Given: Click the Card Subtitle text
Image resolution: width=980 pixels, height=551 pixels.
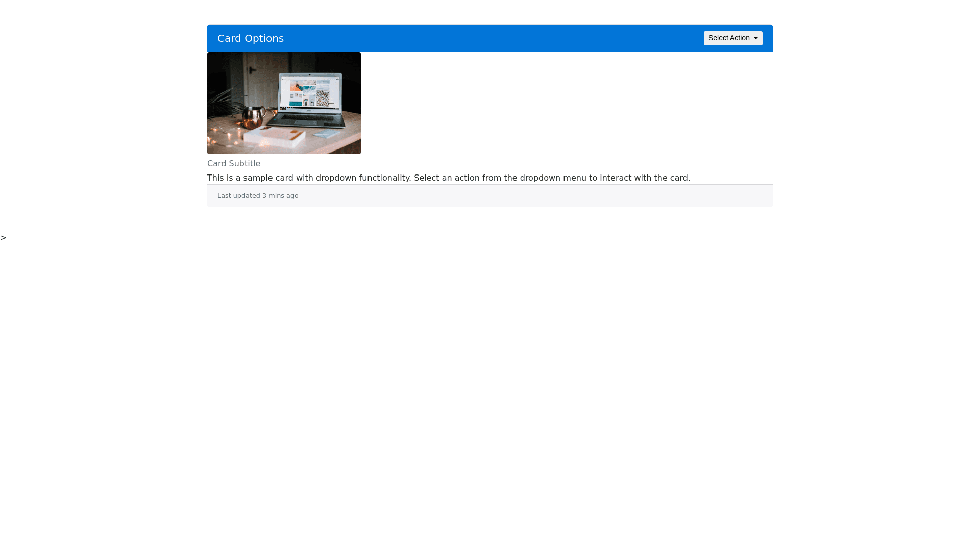Looking at the screenshot, I should (233, 163).
